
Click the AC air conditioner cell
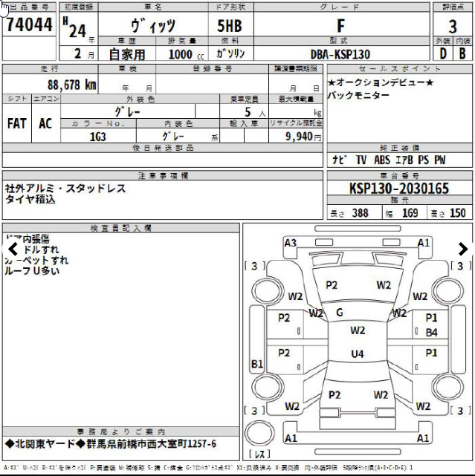pos(45,124)
